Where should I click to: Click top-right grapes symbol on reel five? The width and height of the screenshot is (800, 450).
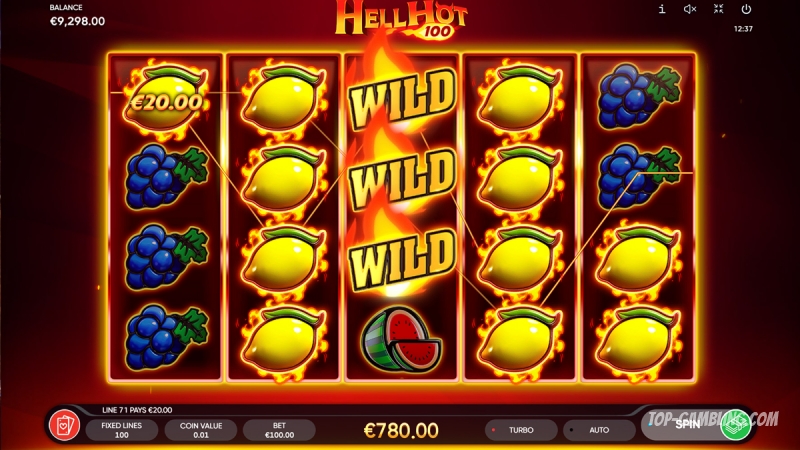click(x=639, y=97)
